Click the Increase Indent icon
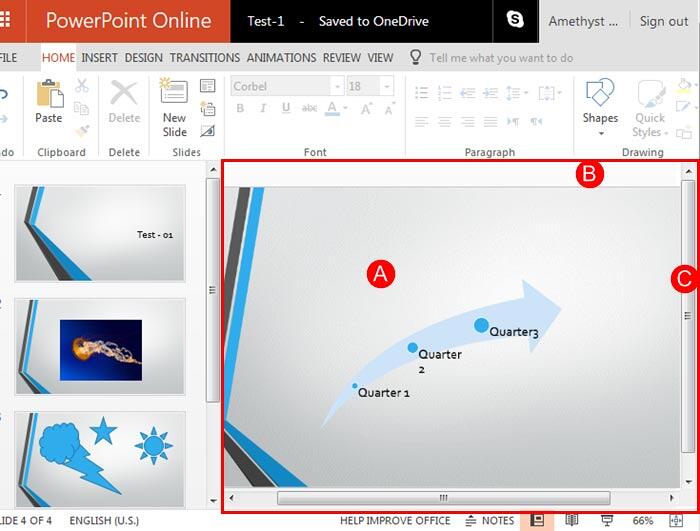This screenshot has height=531, width=700. click(490, 93)
